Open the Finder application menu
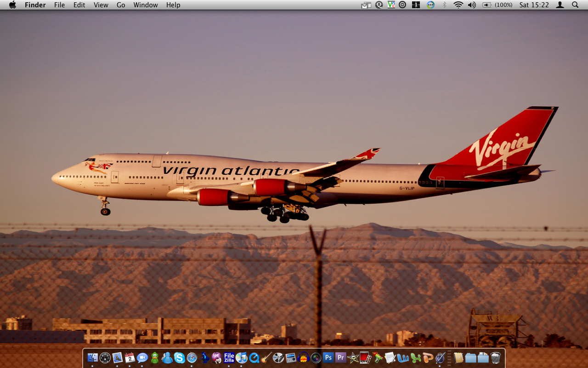The height and width of the screenshot is (368, 588). (35, 5)
